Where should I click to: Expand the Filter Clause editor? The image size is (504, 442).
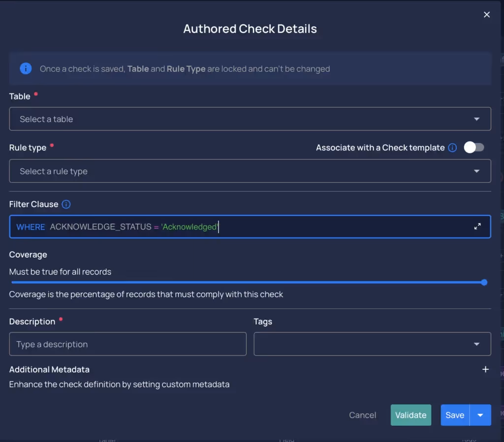(x=477, y=226)
